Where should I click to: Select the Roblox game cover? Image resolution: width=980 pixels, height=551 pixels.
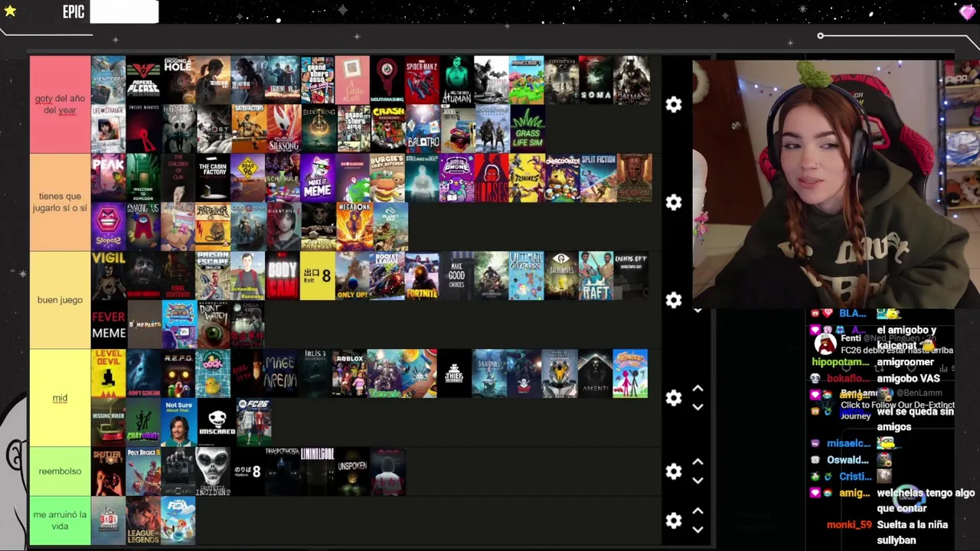(x=350, y=373)
